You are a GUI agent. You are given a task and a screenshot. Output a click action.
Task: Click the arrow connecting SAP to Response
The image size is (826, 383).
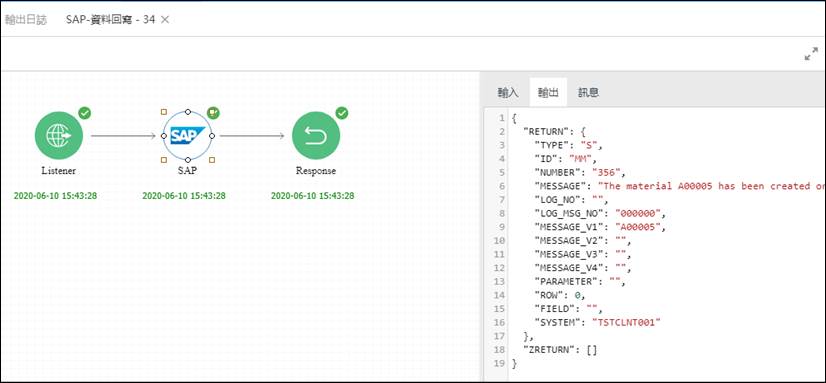(x=252, y=136)
